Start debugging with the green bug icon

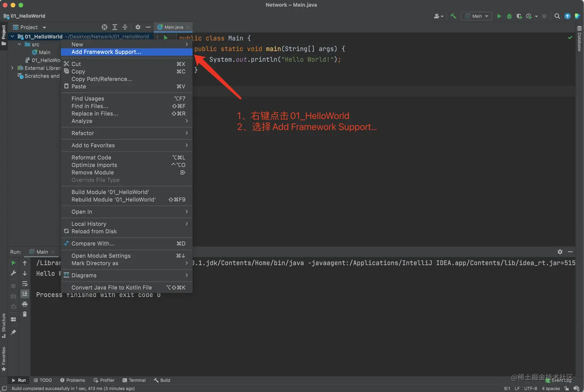click(509, 16)
